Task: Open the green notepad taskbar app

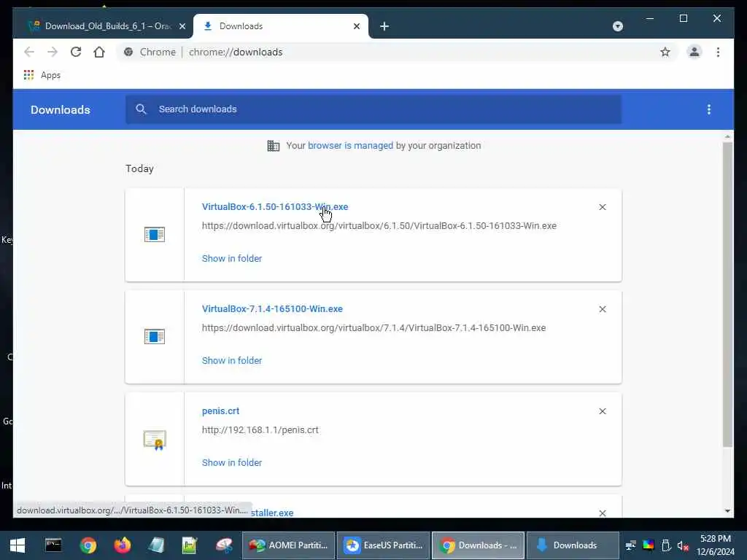Action: click(190, 545)
